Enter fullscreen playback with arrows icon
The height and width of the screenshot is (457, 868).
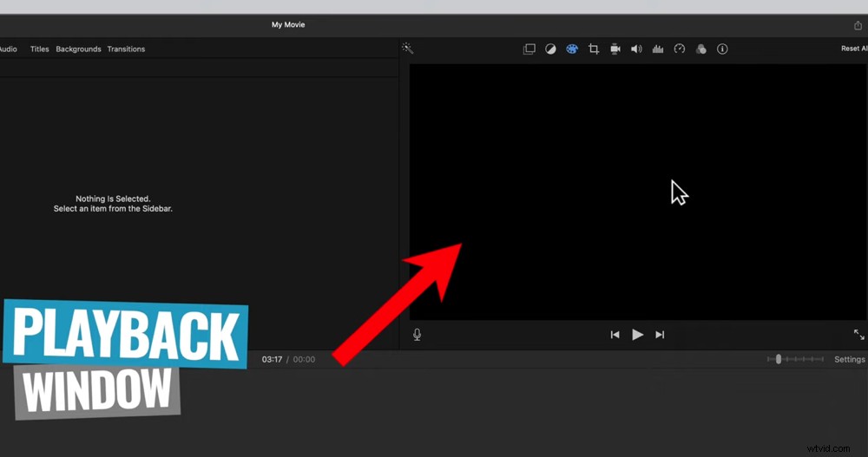[x=858, y=334]
